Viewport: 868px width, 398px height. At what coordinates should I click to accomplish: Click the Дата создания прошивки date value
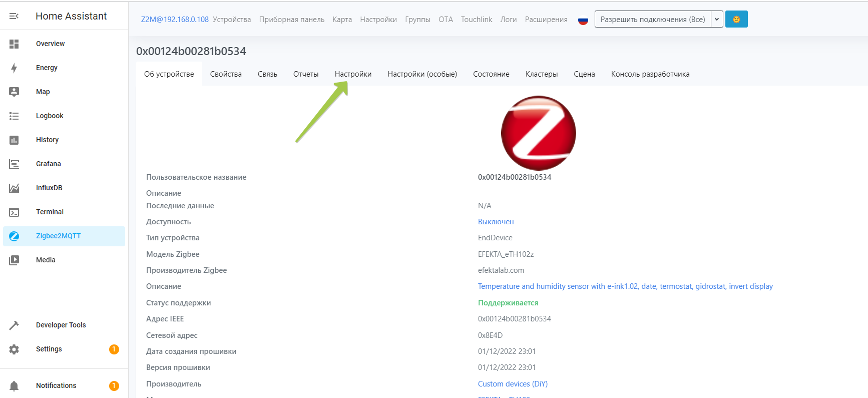(x=507, y=351)
